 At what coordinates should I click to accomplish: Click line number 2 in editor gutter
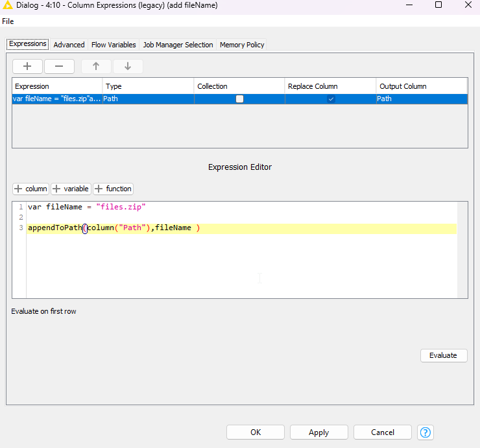pos(21,217)
